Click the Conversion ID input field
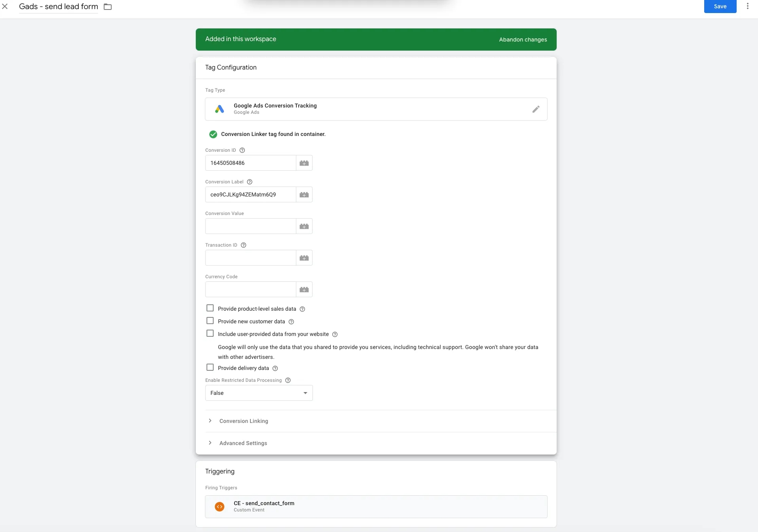 click(x=251, y=163)
